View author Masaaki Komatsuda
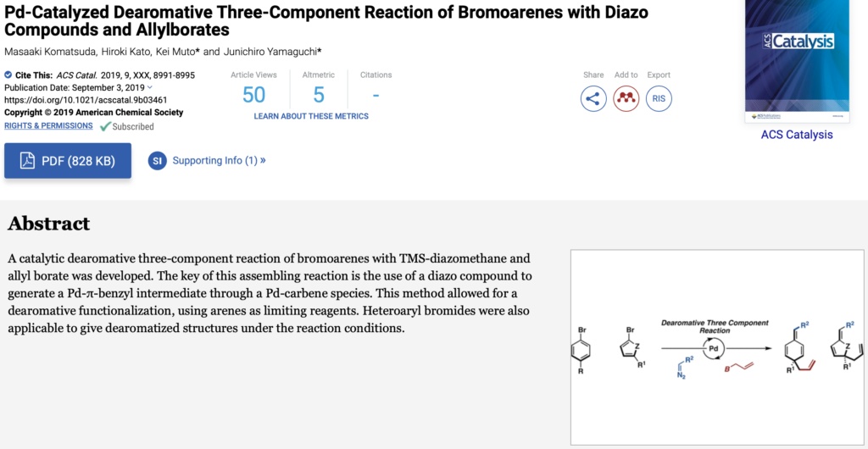Screen dimensions: 868x449 pos(53,52)
